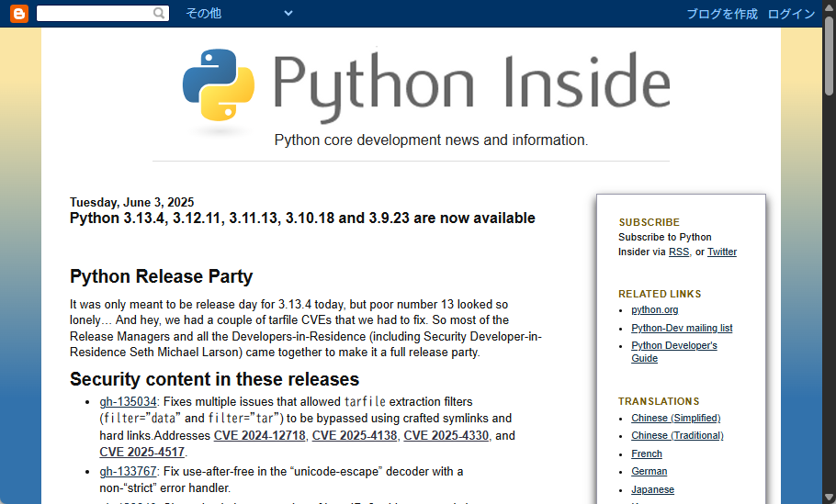Image resolution: width=836 pixels, height=504 pixels.
Task: Click the scrollbar down arrow
Action: (x=829, y=498)
